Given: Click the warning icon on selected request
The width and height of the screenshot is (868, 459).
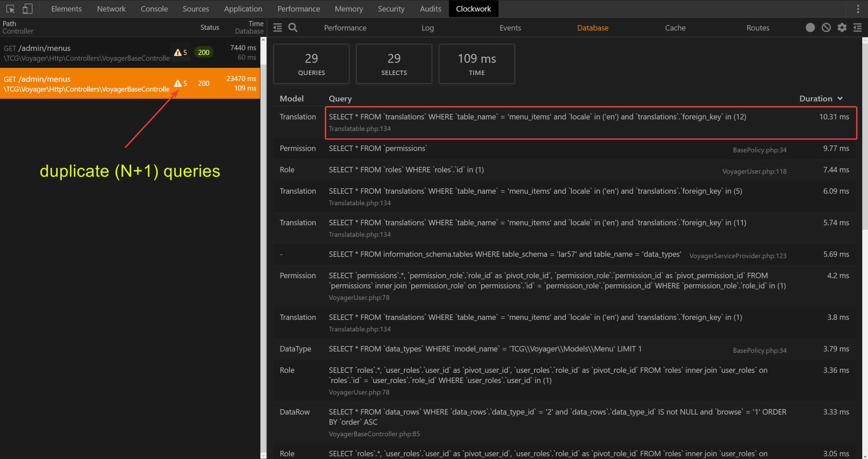Looking at the screenshot, I should click(178, 83).
